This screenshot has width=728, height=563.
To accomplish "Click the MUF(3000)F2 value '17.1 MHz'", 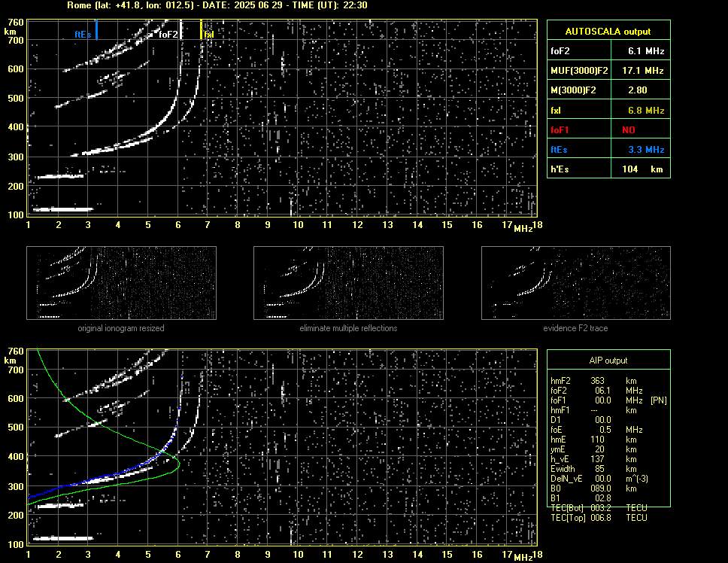I will pos(642,71).
